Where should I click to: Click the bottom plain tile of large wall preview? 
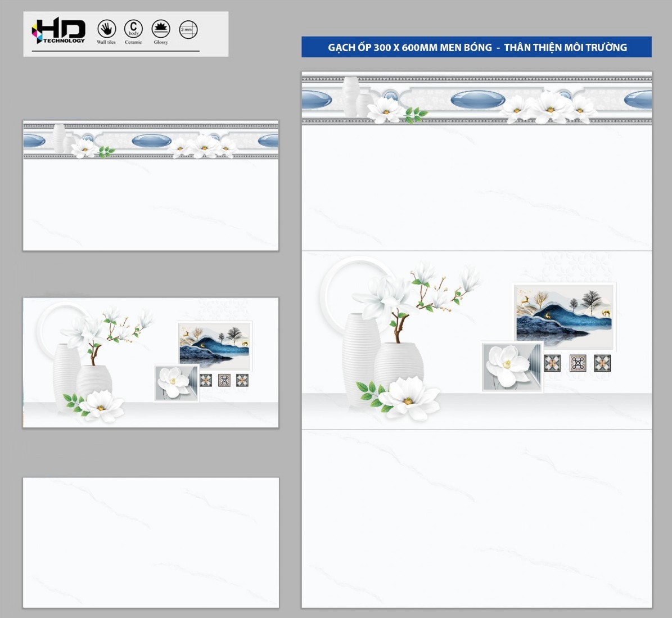(477, 518)
